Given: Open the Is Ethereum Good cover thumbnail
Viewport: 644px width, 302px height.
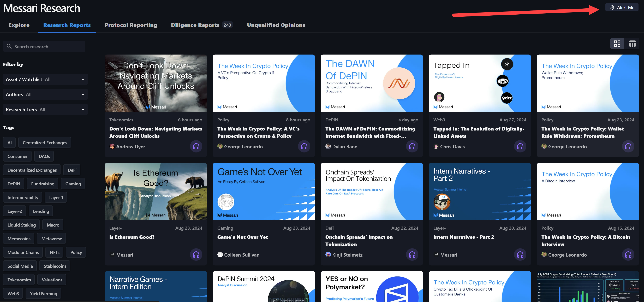Looking at the screenshot, I should click(x=156, y=192).
